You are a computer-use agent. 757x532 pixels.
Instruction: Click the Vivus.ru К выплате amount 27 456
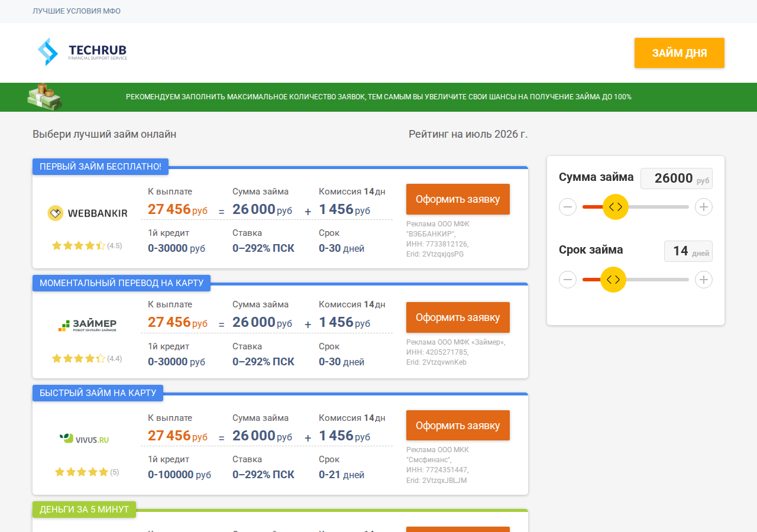[x=178, y=436]
